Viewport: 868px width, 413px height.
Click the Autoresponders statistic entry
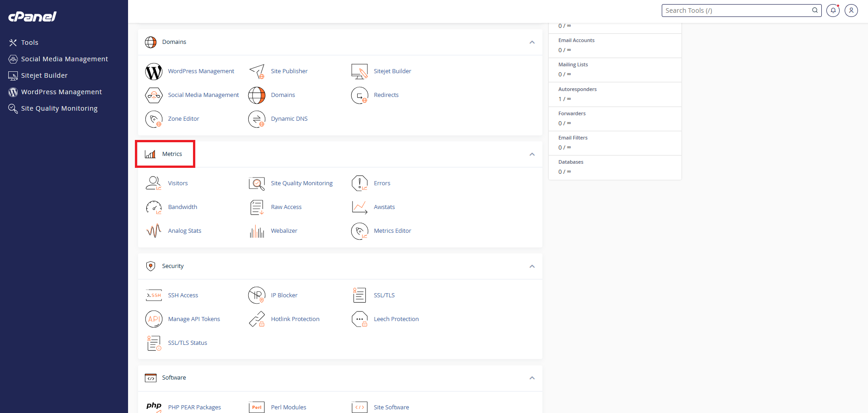(615, 95)
